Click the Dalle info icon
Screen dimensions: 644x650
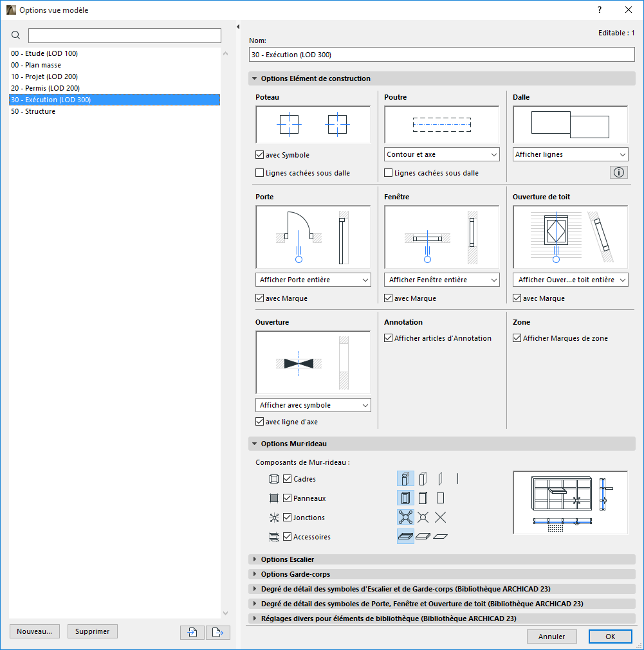(618, 172)
